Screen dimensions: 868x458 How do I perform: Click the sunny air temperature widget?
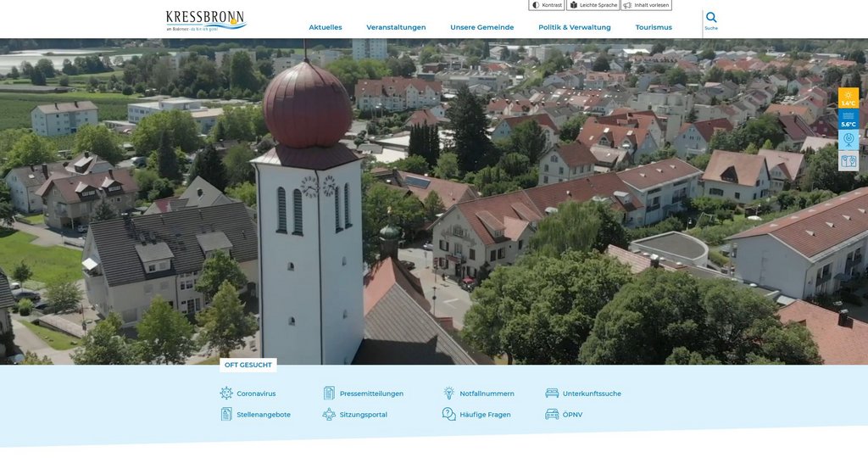848,98
